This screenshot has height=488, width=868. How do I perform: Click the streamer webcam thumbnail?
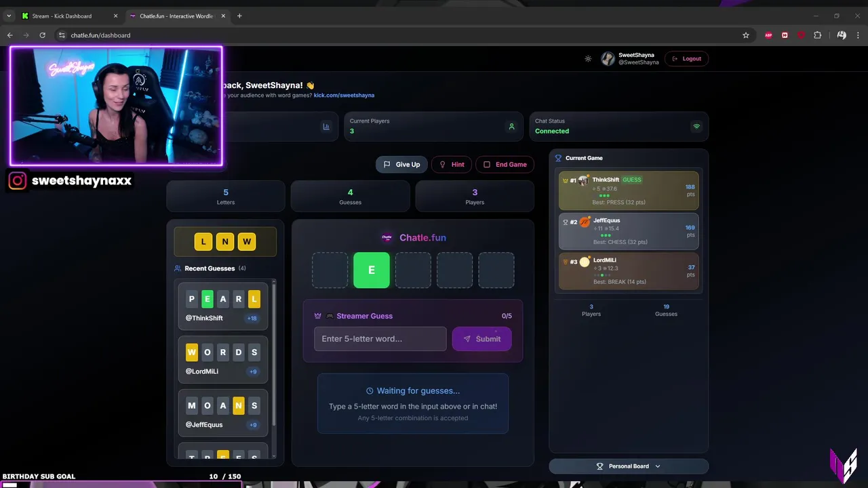(116, 106)
